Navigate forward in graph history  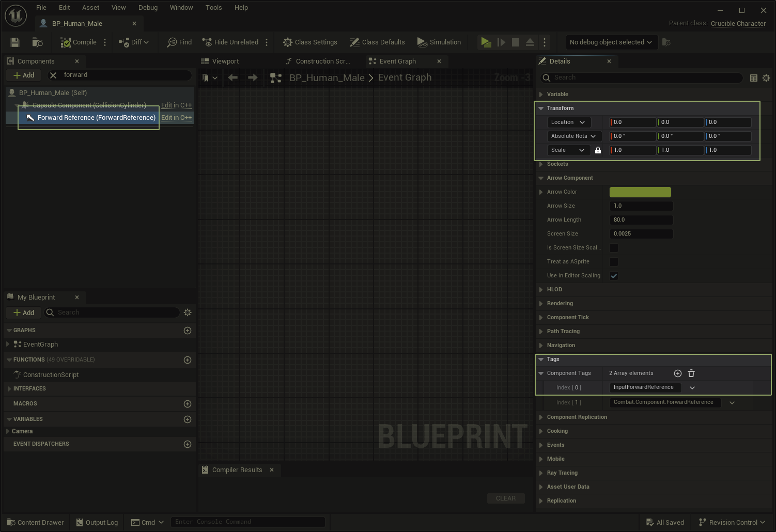(x=253, y=77)
